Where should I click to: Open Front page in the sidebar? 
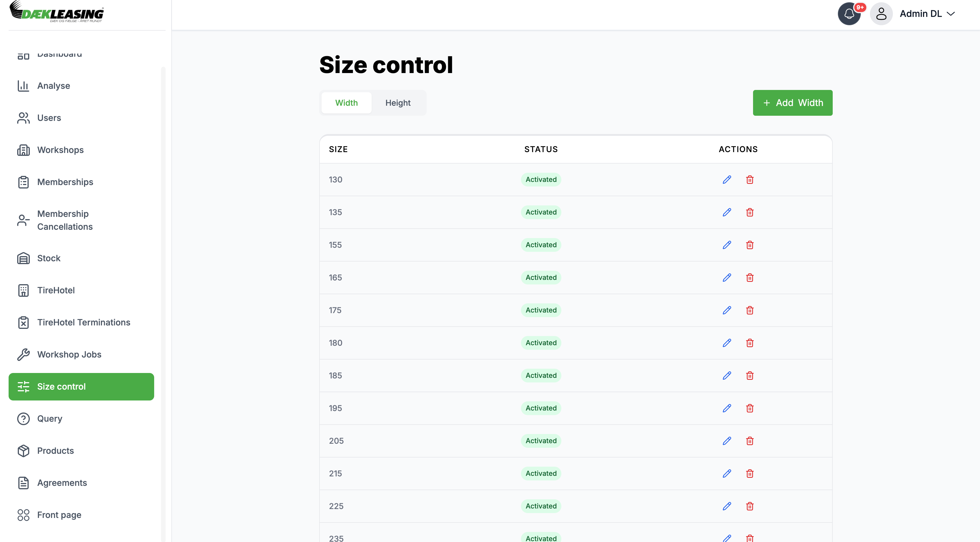click(x=81, y=515)
